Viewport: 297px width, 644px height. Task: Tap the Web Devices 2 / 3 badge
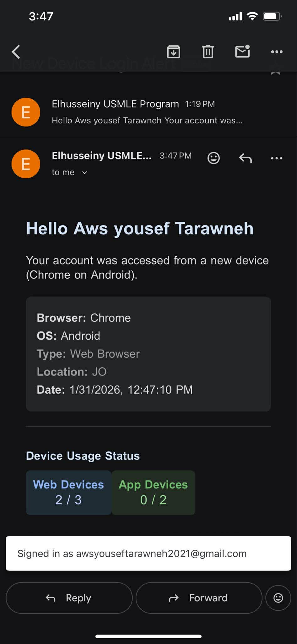click(x=68, y=492)
